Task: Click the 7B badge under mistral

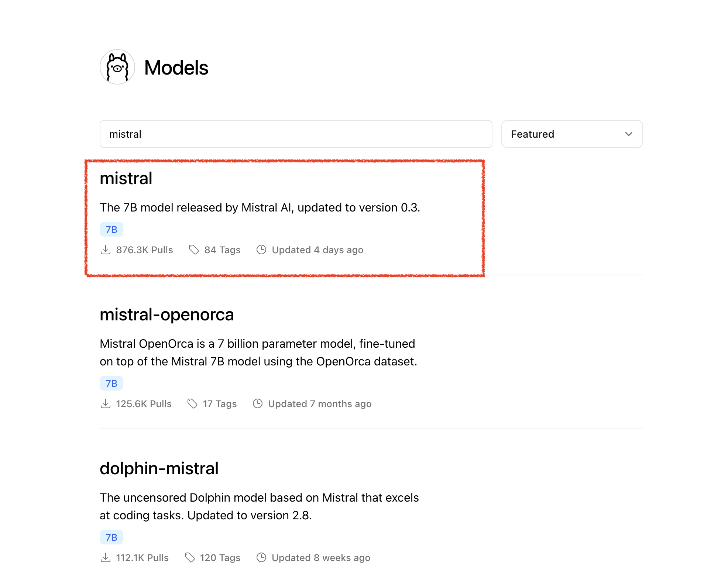Action: click(111, 230)
